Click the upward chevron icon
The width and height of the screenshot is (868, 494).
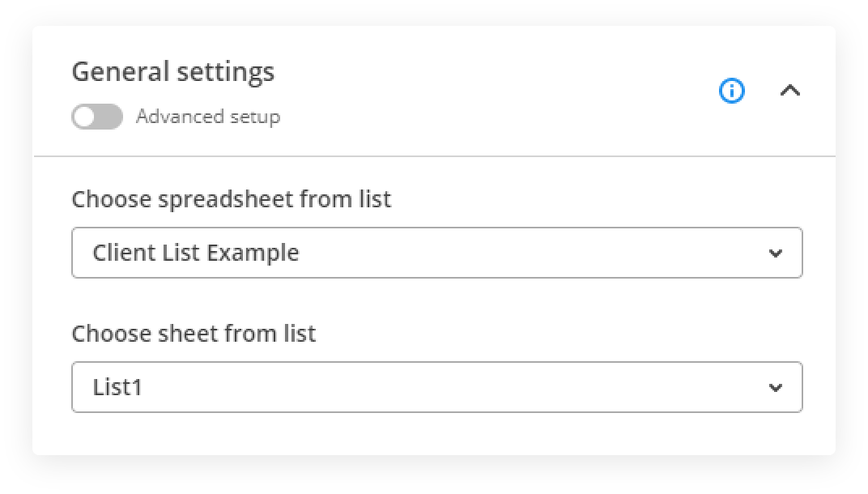pyautogui.click(x=789, y=92)
